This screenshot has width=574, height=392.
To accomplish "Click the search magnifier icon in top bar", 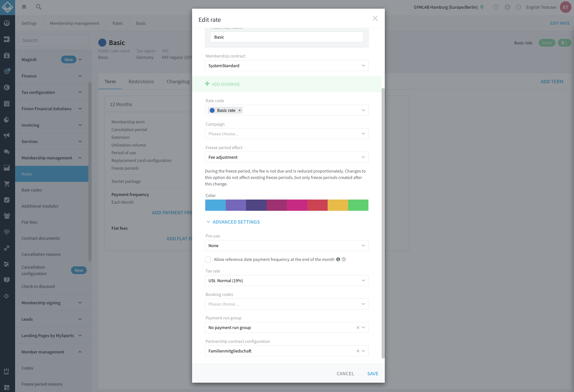I will click(39, 7).
